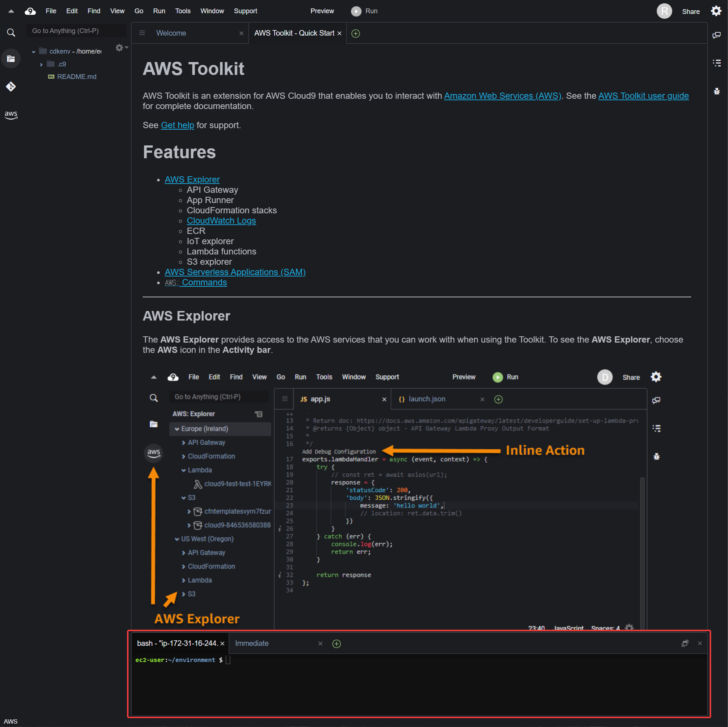This screenshot has width=728, height=727.
Task: Select README.md file in tree
Action: [x=76, y=76]
